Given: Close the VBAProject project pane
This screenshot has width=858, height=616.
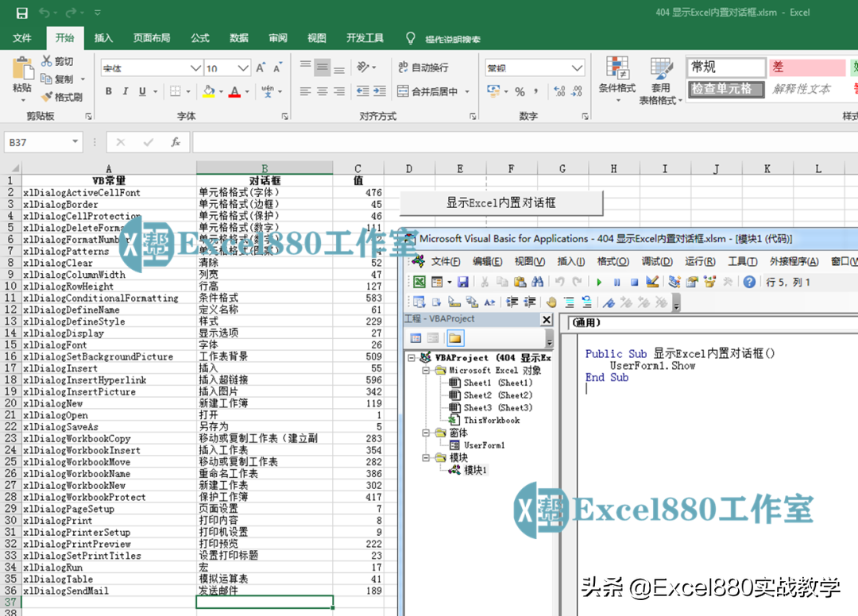Looking at the screenshot, I should point(547,319).
